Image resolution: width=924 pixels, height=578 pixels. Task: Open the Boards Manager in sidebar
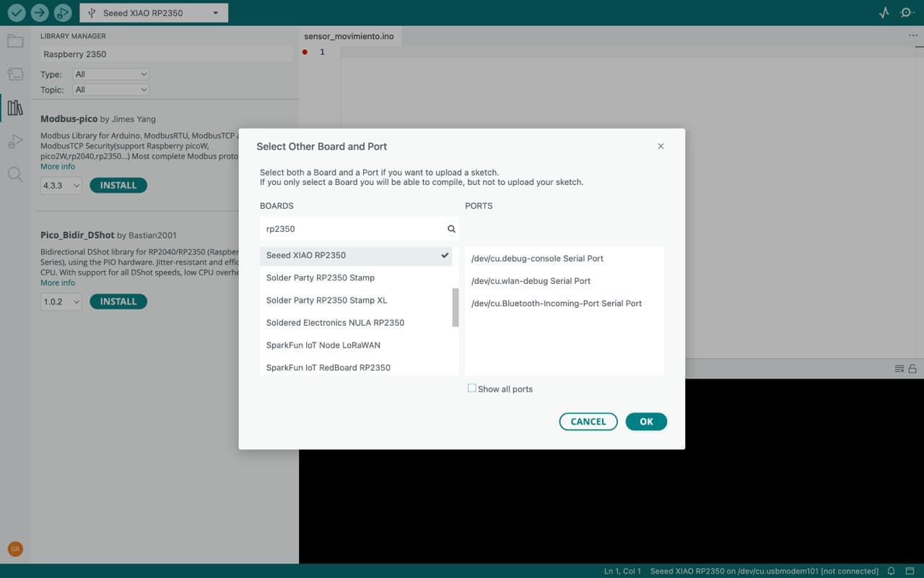[15, 74]
